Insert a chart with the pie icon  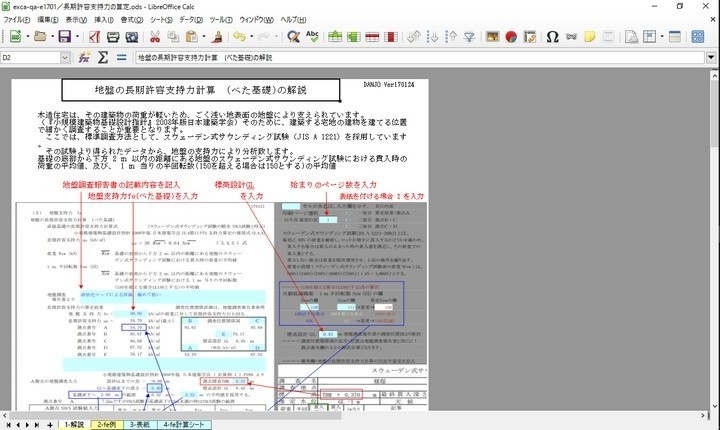[511, 36]
